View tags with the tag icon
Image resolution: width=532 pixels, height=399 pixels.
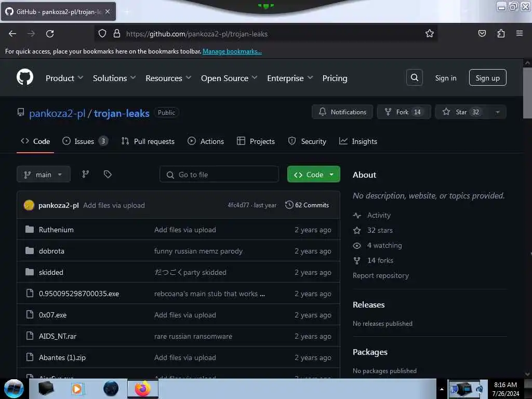coord(108,174)
